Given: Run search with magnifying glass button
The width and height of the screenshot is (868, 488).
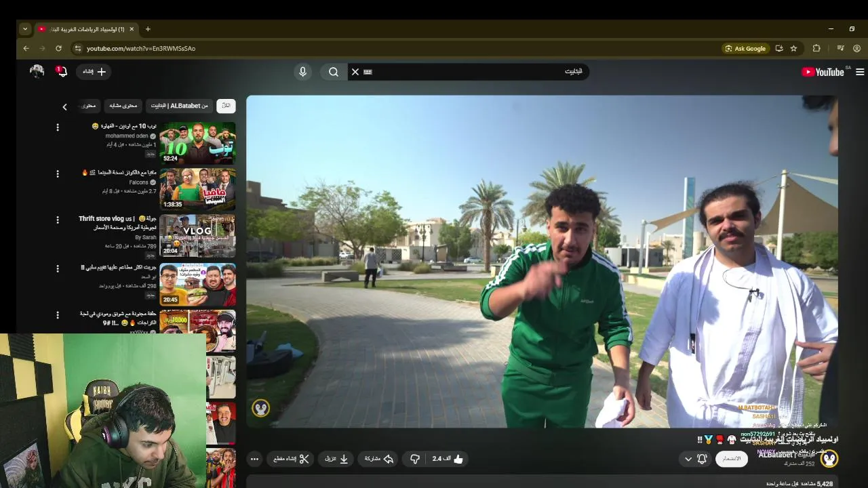Looking at the screenshot, I should coord(334,72).
